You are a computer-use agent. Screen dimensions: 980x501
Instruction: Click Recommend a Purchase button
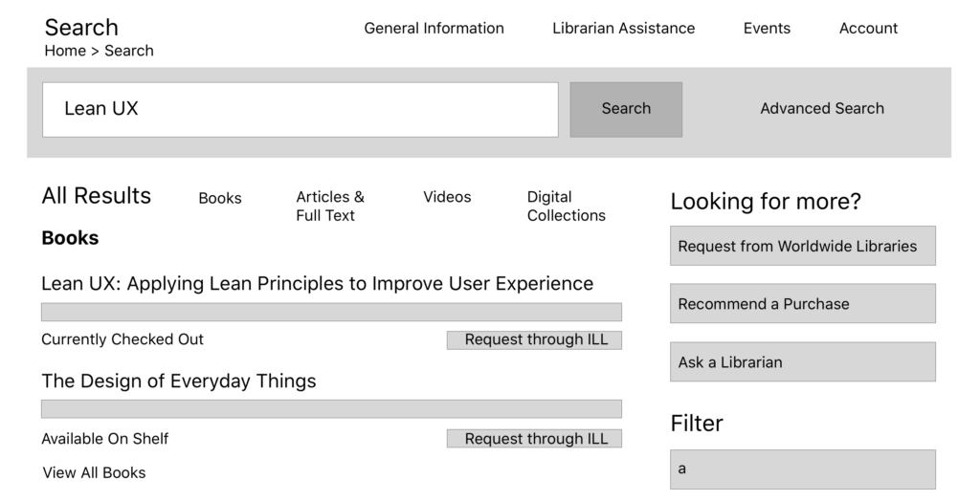click(x=803, y=304)
